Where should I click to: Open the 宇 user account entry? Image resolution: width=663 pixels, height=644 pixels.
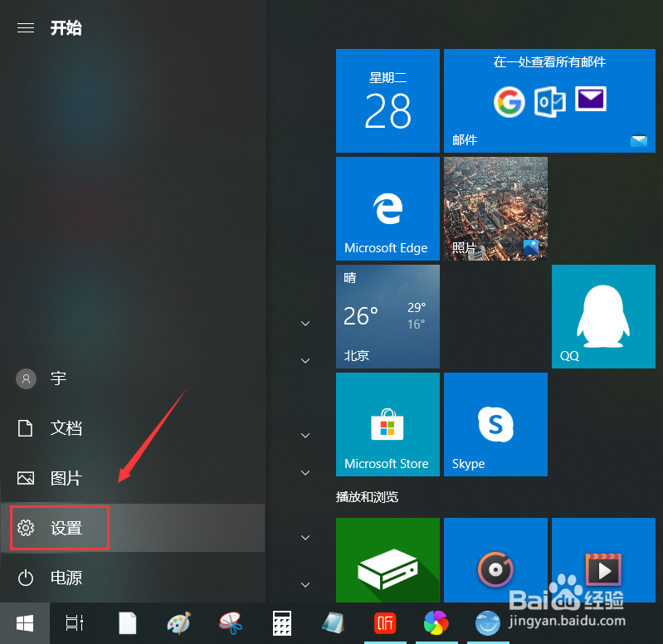(x=132, y=378)
